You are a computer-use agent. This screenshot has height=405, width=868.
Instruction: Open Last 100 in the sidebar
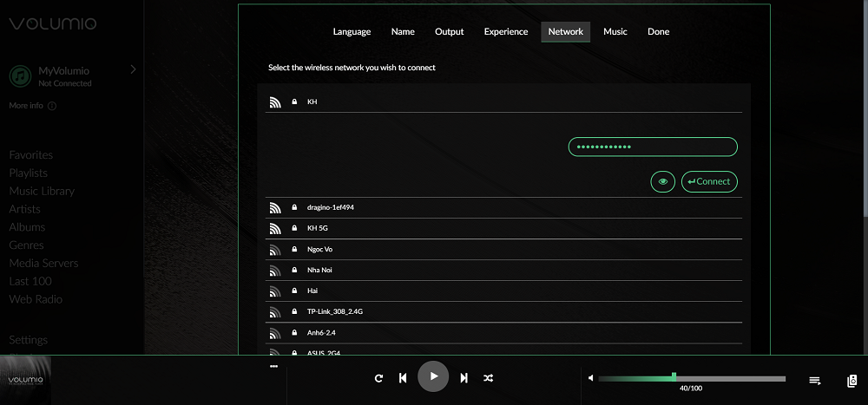(x=30, y=281)
